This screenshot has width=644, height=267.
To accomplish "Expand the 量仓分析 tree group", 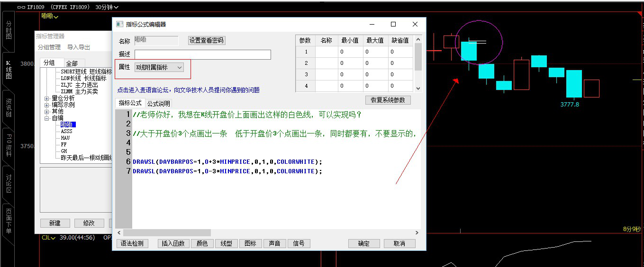I will 46,98.
